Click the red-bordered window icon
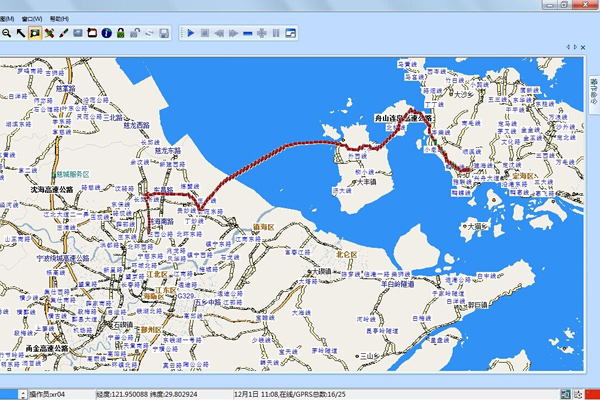 91,33
